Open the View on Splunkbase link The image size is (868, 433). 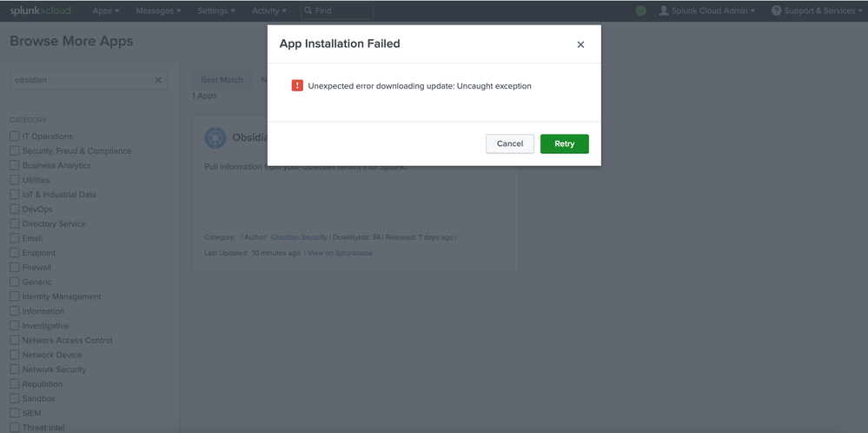click(x=340, y=253)
